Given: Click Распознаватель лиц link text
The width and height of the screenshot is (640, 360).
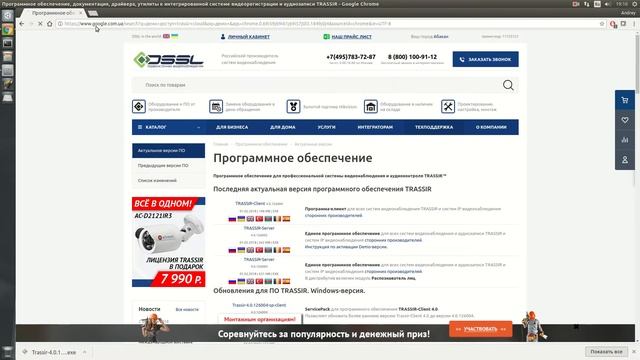Looking at the screenshot, I should point(393,278).
